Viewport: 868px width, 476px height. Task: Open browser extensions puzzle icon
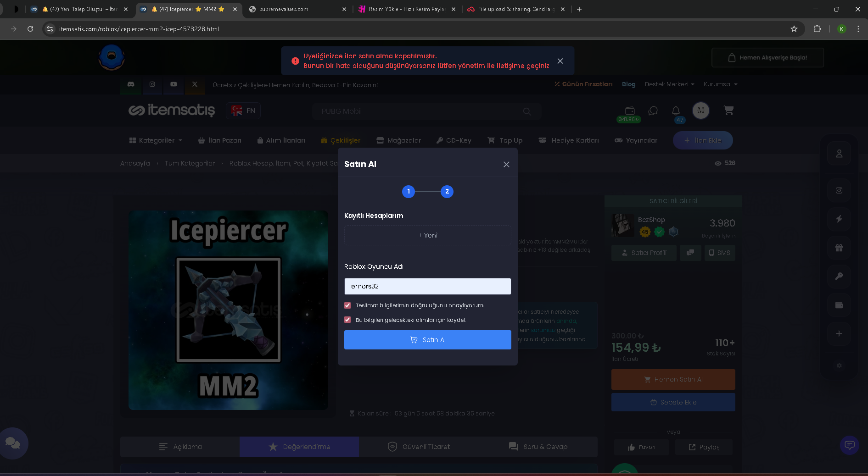817,29
